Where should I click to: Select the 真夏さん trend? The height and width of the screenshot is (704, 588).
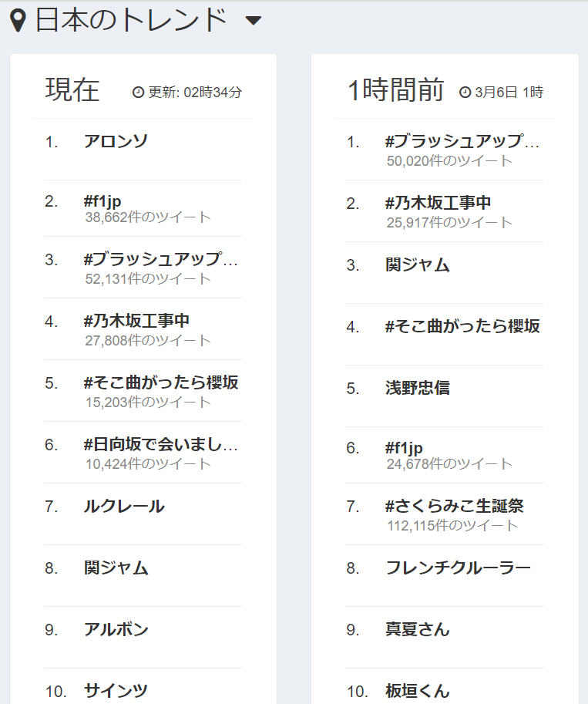[418, 630]
